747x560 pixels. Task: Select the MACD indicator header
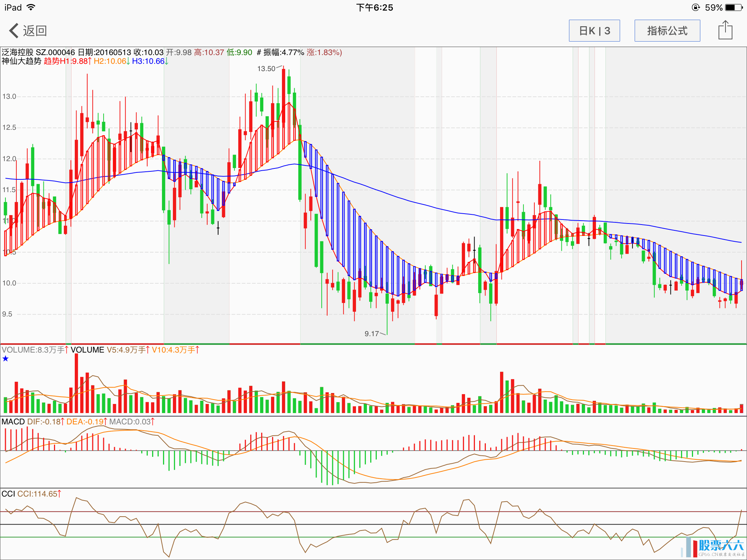13,422
